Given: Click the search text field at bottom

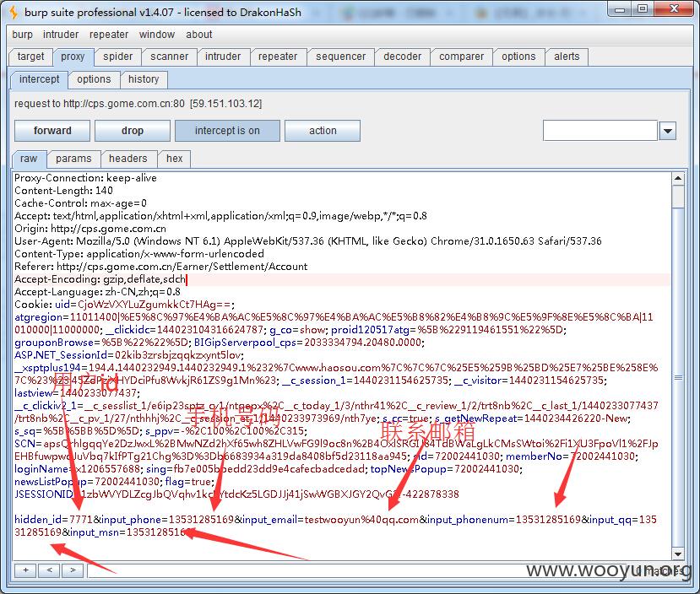Looking at the screenshot, I should (357, 570).
